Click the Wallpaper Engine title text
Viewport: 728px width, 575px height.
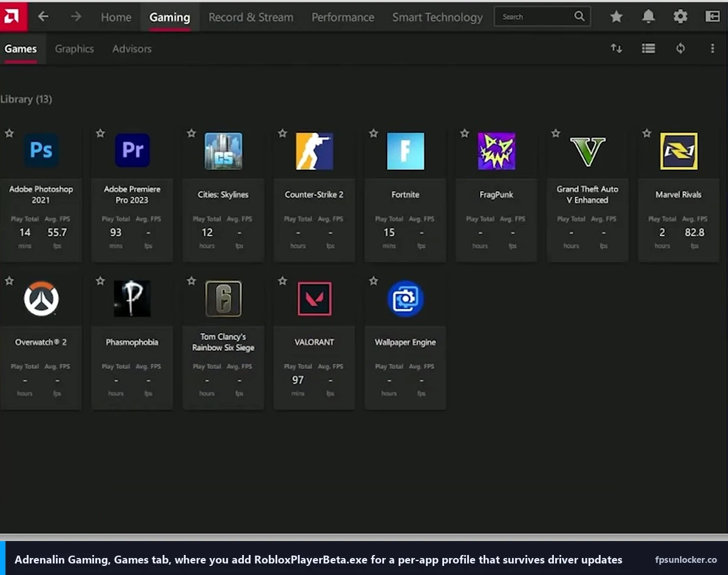(405, 342)
